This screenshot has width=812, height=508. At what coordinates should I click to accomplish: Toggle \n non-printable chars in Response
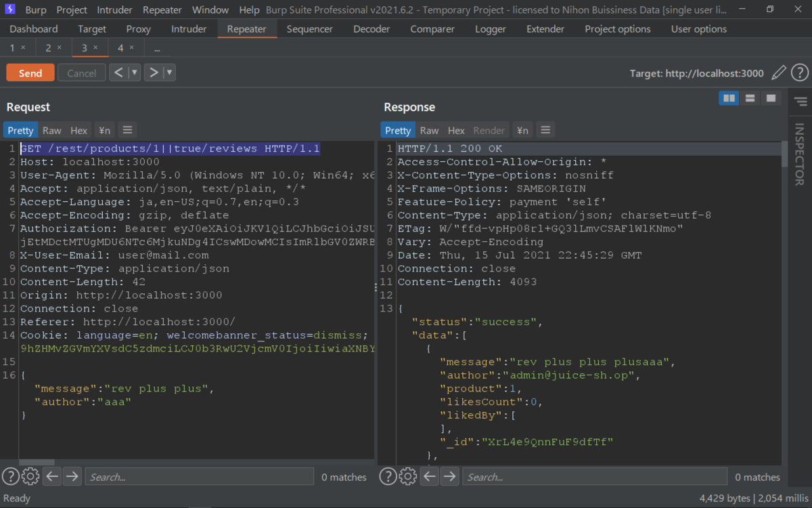point(522,130)
